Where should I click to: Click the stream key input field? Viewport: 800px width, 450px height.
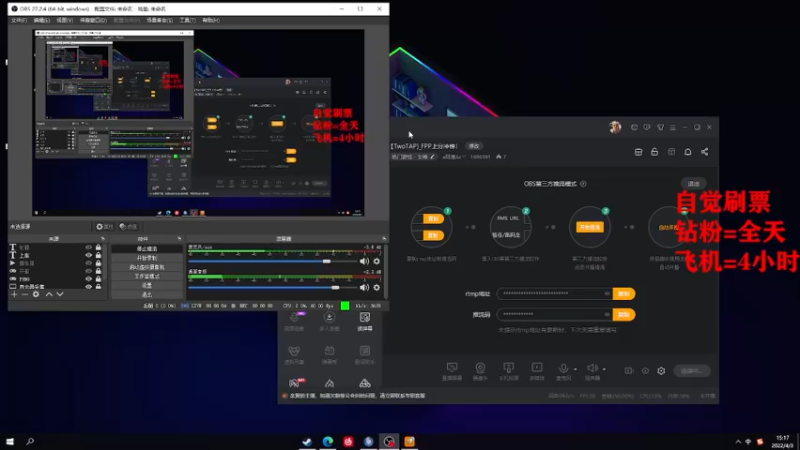coord(554,315)
